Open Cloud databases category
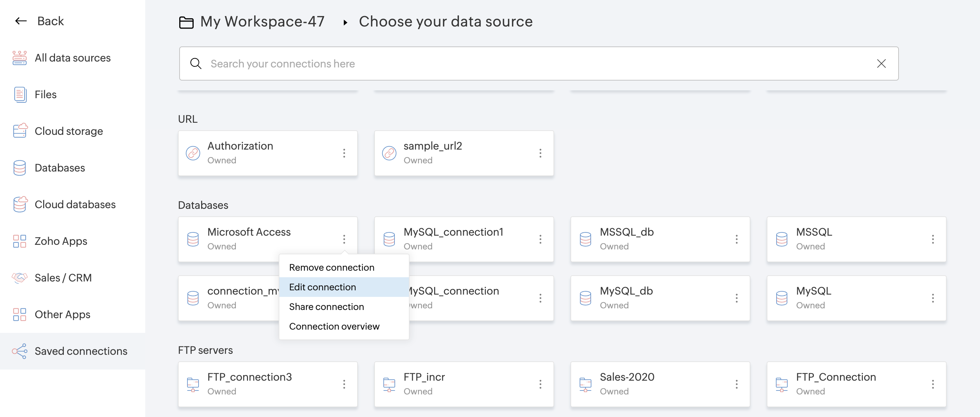This screenshot has width=980, height=417. 75,205
